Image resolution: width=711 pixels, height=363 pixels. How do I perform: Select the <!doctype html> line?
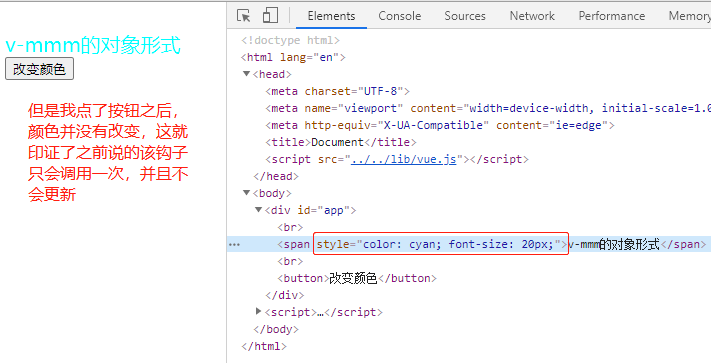point(290,40)
